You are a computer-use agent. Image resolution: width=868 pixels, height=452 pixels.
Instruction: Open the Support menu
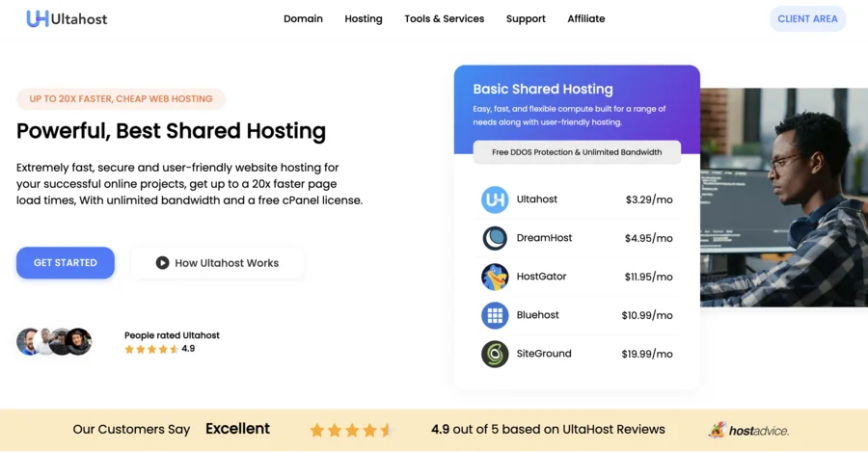pos(526,19)
